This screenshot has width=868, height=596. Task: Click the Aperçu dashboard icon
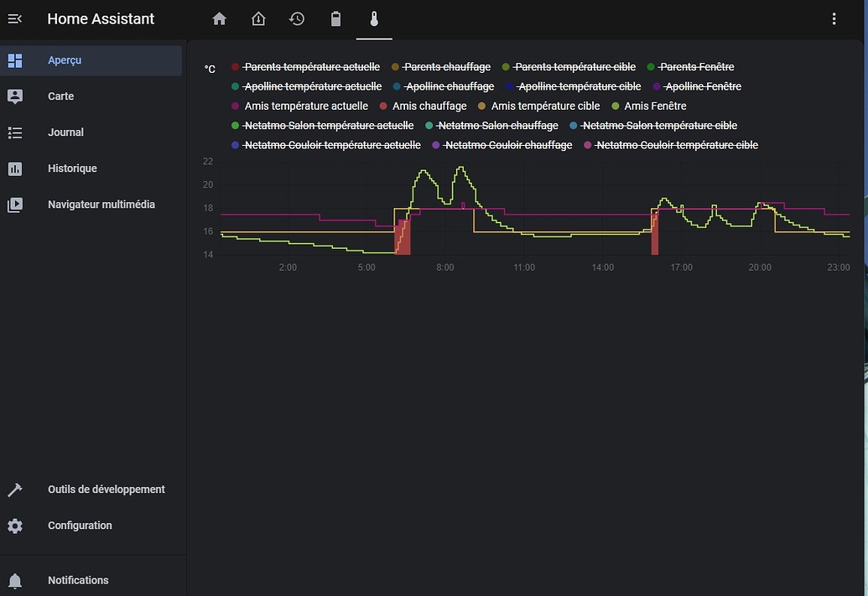[x=15, y=60]
